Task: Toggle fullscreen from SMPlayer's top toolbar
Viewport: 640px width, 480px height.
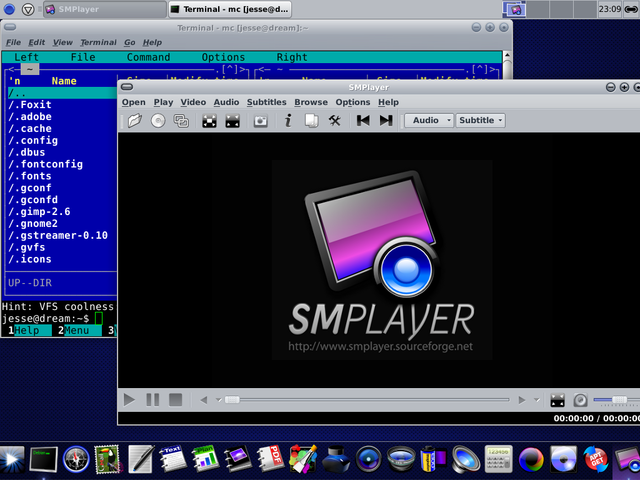Action: pyautogui.click(x=209, y=120)
